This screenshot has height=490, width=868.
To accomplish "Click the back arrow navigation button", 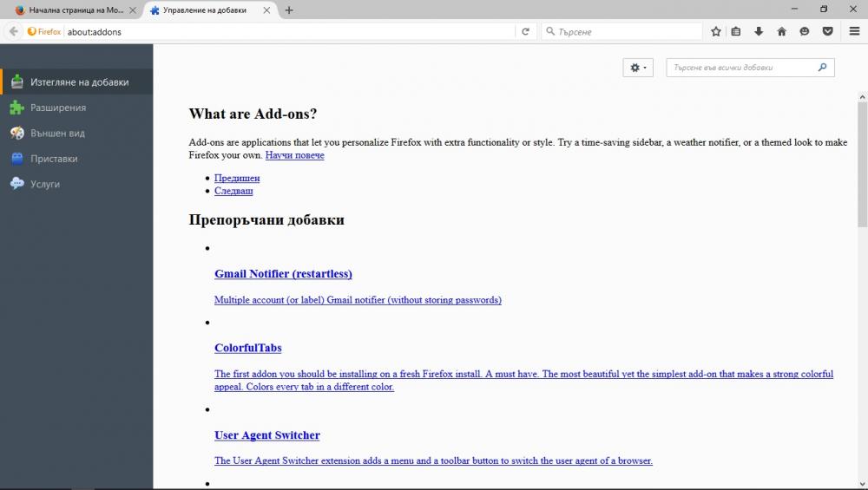I will [x=14, y=31].
